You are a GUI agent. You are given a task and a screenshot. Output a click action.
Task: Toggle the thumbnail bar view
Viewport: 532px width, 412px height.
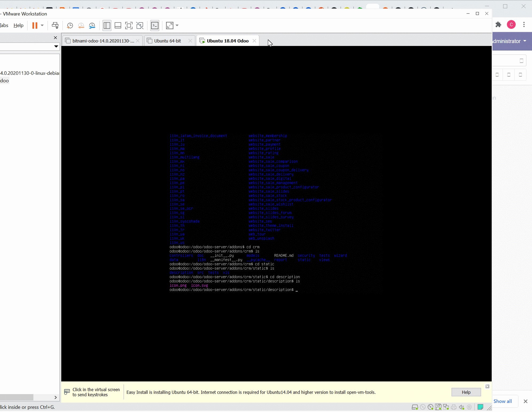coord(118,26)
